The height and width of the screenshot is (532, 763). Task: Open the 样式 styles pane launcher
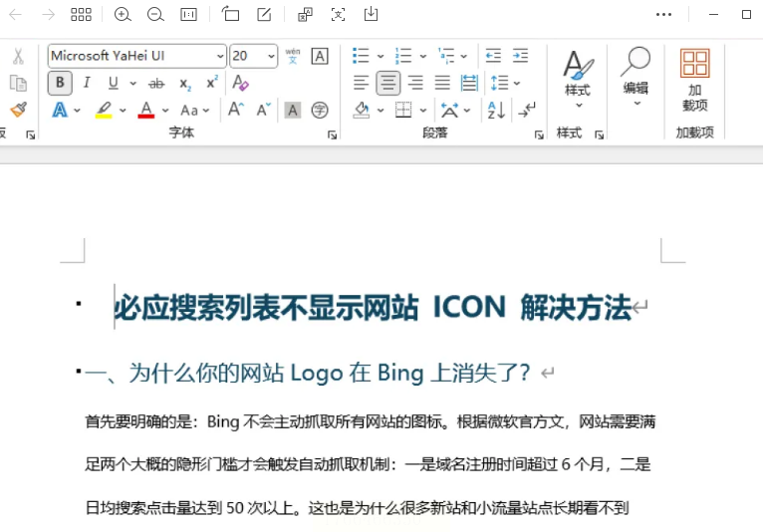click(600, 134)
